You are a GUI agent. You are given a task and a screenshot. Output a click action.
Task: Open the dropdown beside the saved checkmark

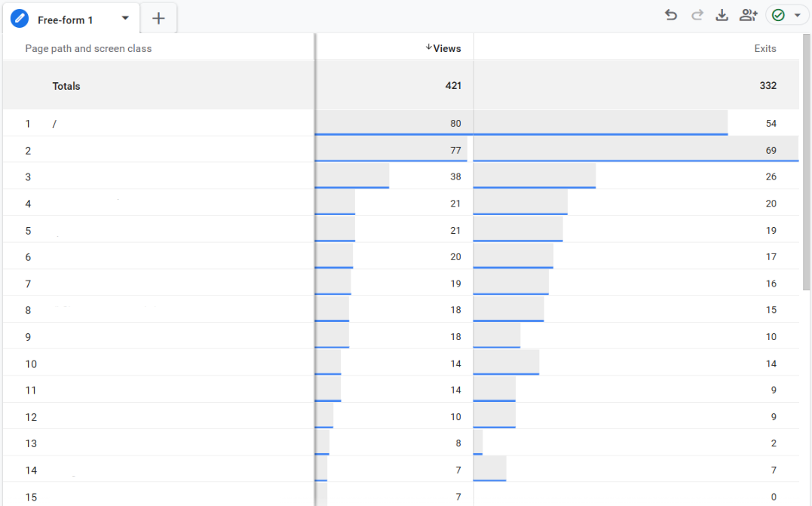[797, 14]
